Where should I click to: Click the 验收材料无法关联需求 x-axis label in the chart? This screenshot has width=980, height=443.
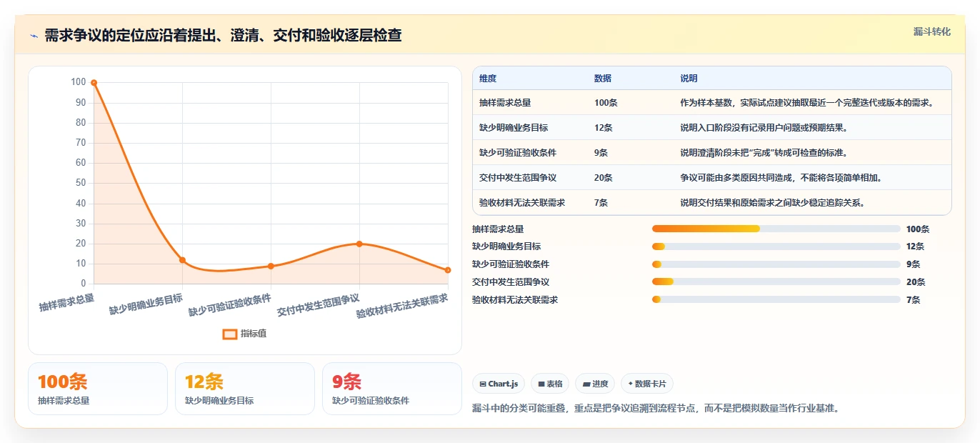coord(403,307)
